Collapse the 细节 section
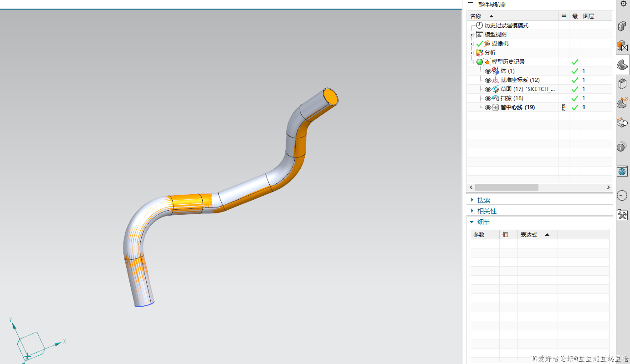This screenshot has width=630, height=364. click(472, 222)
